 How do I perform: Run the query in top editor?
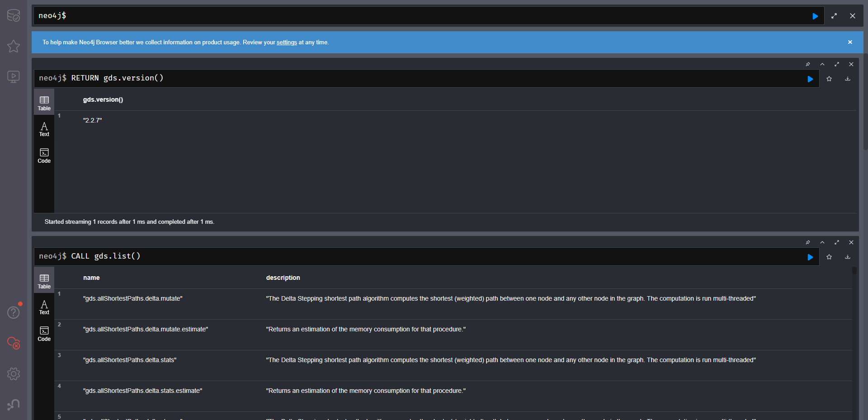coord(815,16)
